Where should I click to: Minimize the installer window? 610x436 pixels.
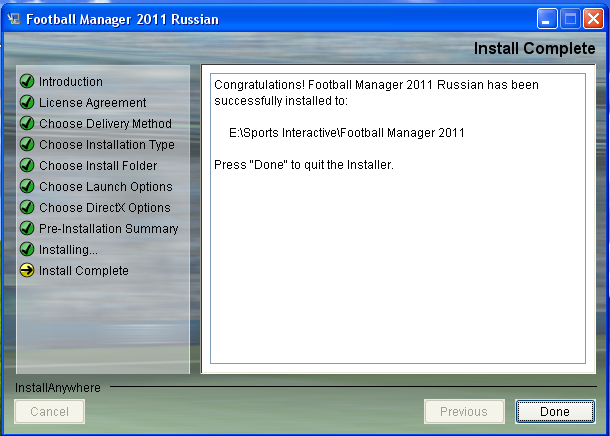click(547, 18)
